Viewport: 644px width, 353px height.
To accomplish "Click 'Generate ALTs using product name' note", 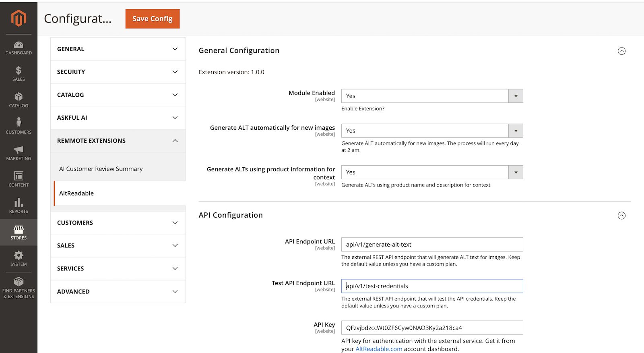I will coord(416,185).
